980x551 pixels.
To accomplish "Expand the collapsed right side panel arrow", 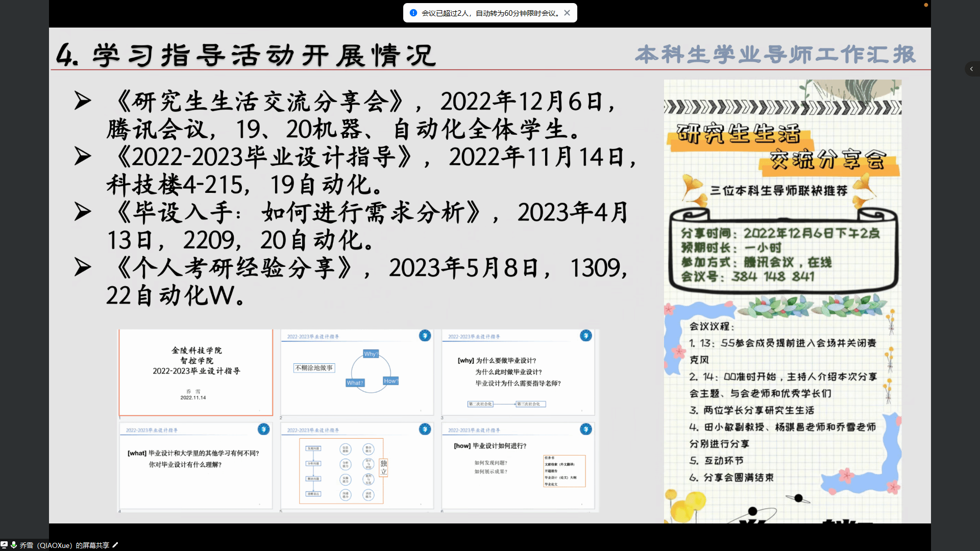I will click(971, 69).
